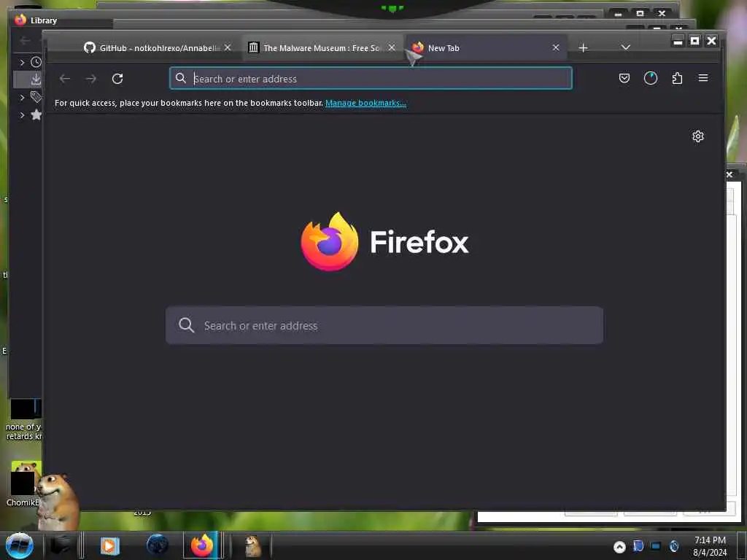Screen dimensions: 747x560
Task: Select the Tags icon in Library sidebar
Action: 36,97
